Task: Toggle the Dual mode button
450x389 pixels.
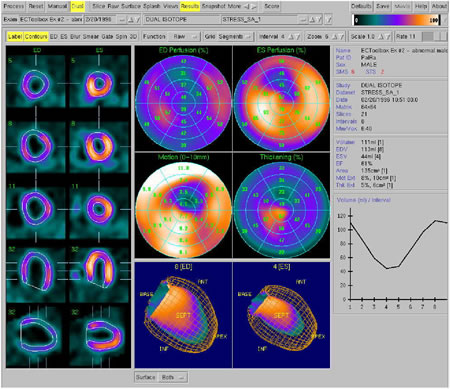Action: (78, 6)
